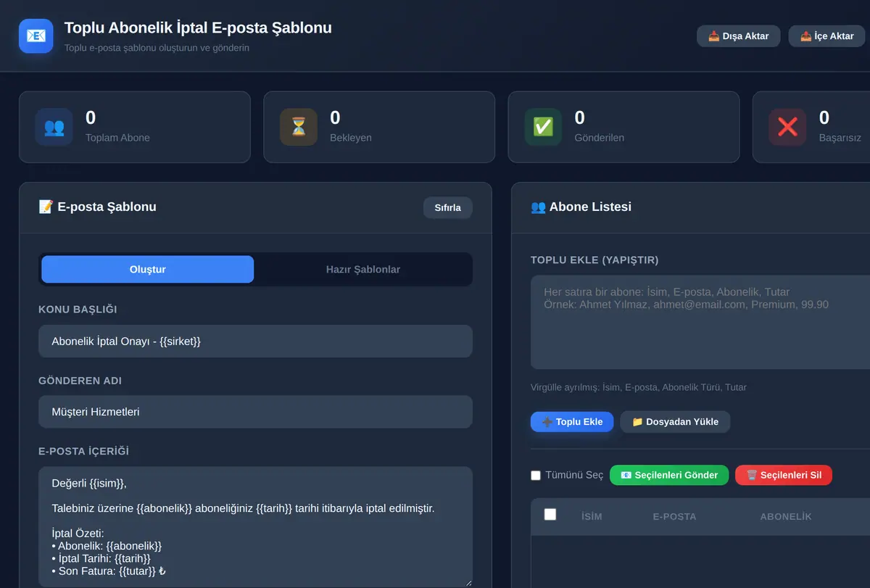Send selected with Seçilenleri Gönder
The height and width of the screenshot is (588, 870).
pos(669,476)
